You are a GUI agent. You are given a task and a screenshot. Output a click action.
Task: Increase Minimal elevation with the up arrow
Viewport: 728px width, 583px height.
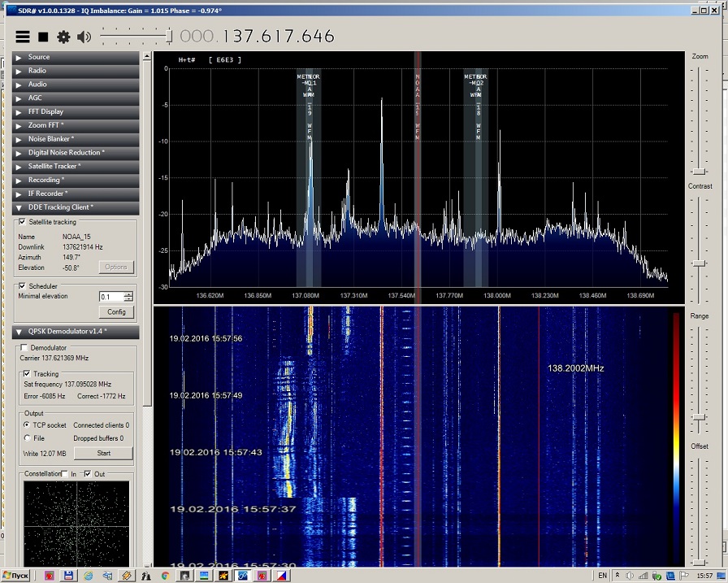click(128, 294)
